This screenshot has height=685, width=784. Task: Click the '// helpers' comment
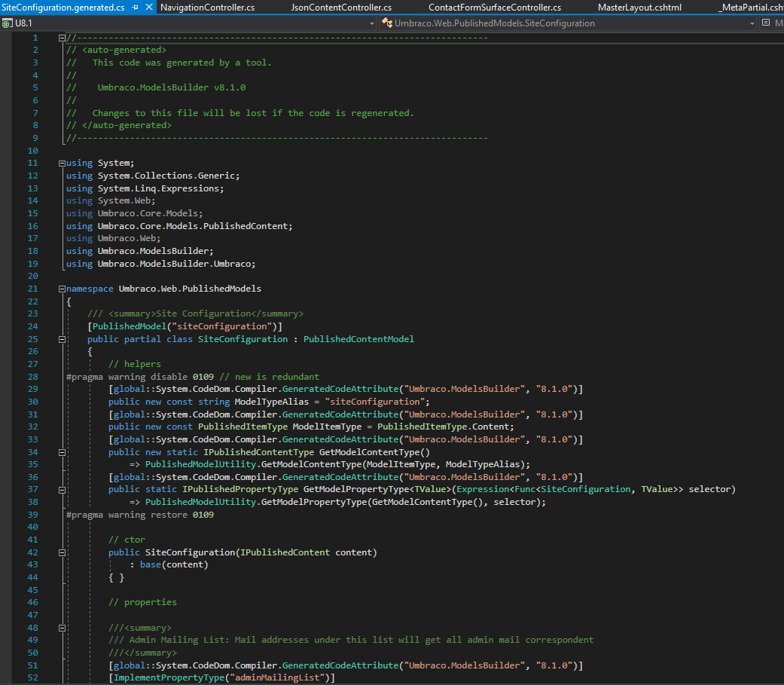pyautogui.click(x=135, y=364)
